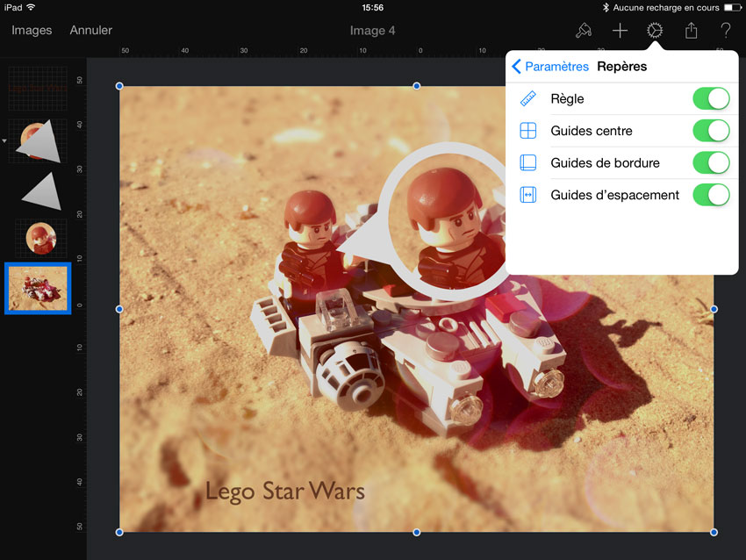746x560 pixels.
Task: Collapse the layer group disclosure triangle
Action: [4, 140]
